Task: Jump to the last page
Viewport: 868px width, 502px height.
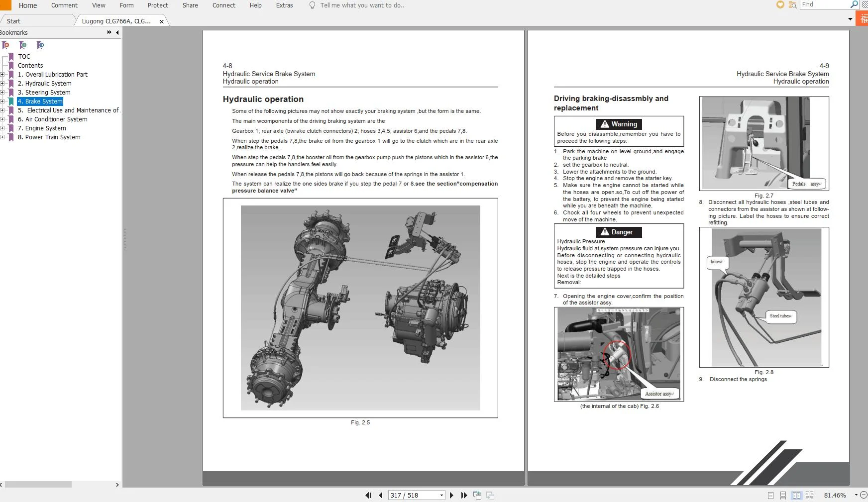Action: 464,495
